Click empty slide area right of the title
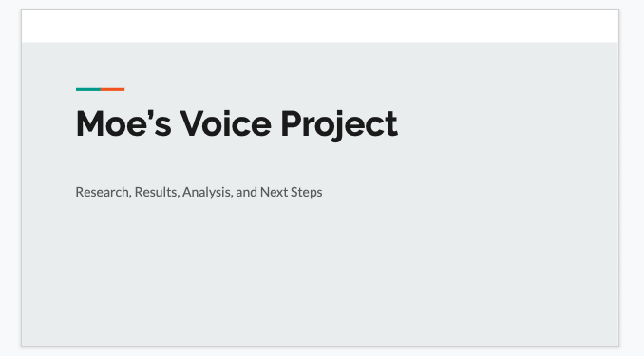Viewport: 644px width, 356px height. point(505,123)
